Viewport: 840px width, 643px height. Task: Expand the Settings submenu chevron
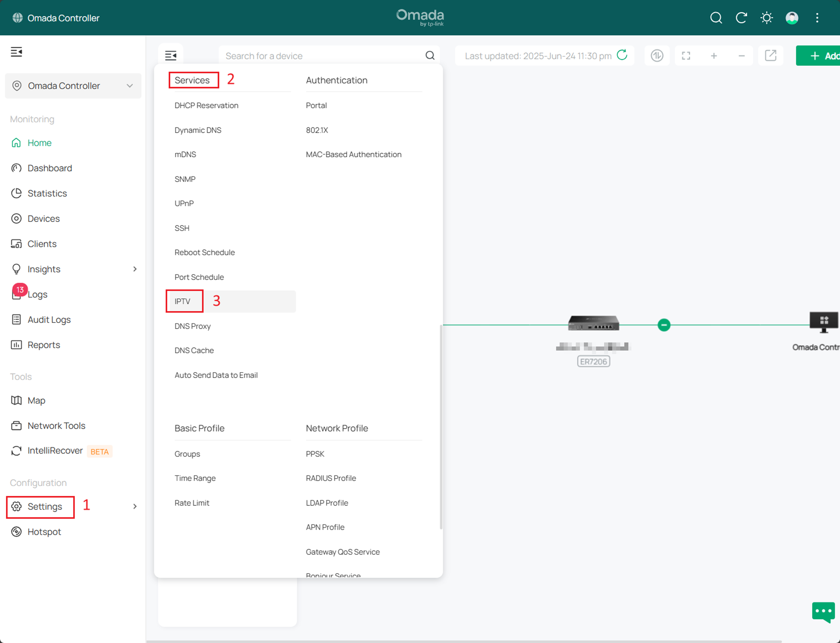135,506
